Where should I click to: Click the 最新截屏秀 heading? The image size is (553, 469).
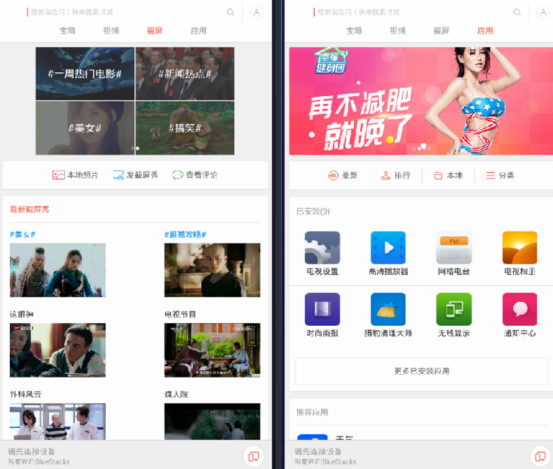30,209
